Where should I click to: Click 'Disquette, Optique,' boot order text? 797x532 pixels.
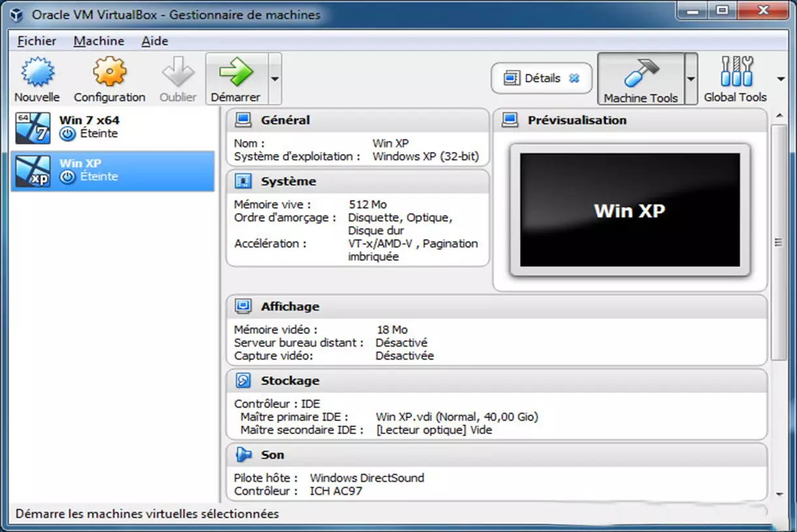coord(400,218)
